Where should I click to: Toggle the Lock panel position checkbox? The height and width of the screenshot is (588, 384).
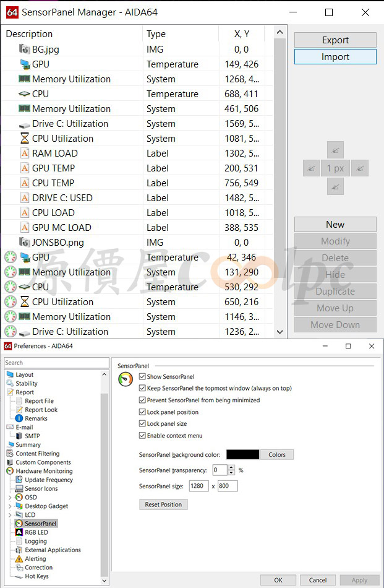(x=142, y=412)
